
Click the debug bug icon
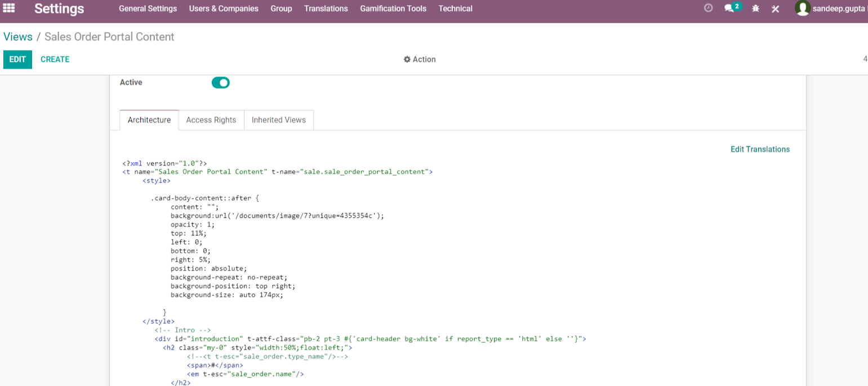coord(756,9)
